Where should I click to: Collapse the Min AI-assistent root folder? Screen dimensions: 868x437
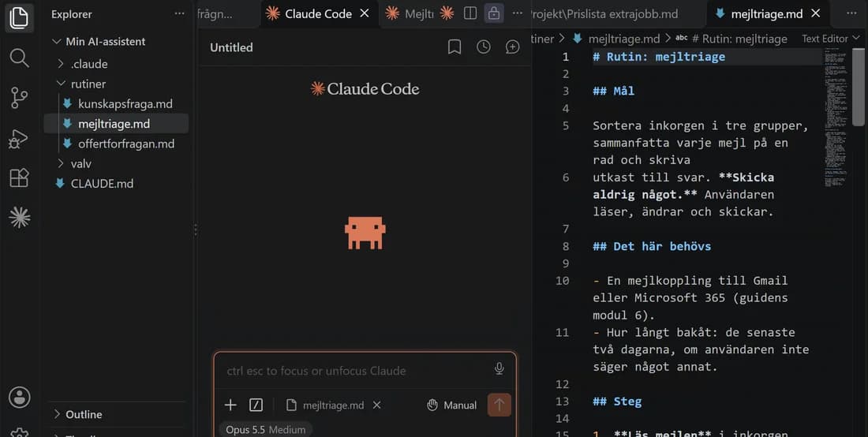[x=57, y=42]
